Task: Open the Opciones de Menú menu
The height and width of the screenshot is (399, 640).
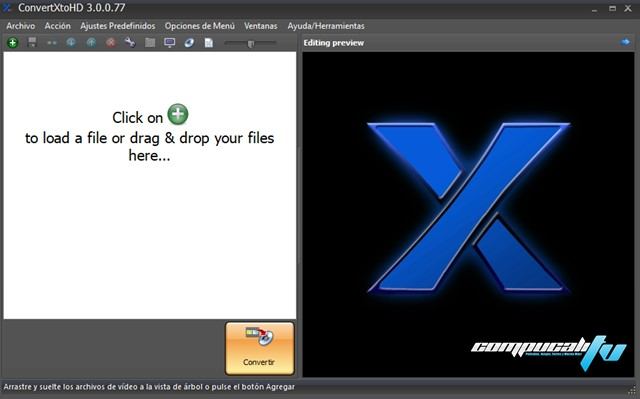Action: click(x=200, y=26)
